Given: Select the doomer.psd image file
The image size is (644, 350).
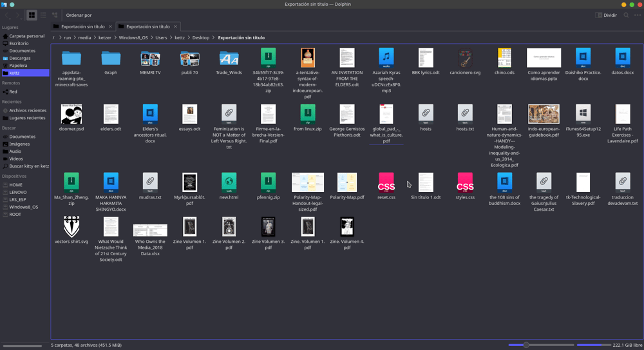Looking at the screenshot, I should [x=71, y=114].
